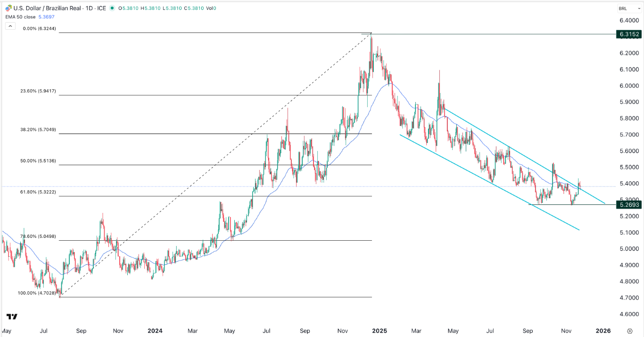The image size is (644, 337).
Task: Click the Vol0 volume value
Action: click(x=211, y=8)
